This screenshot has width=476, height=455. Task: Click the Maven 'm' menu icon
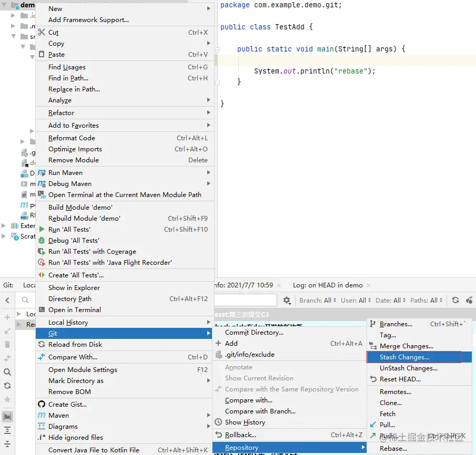pos(42,415)
